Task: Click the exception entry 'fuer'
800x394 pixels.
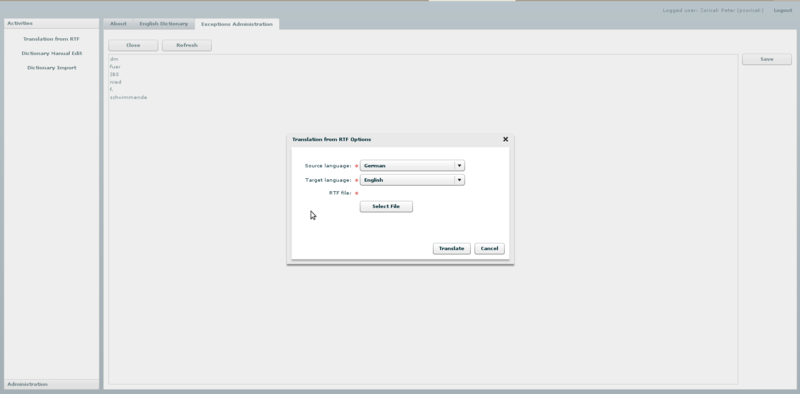Action: tap(115, 67)
